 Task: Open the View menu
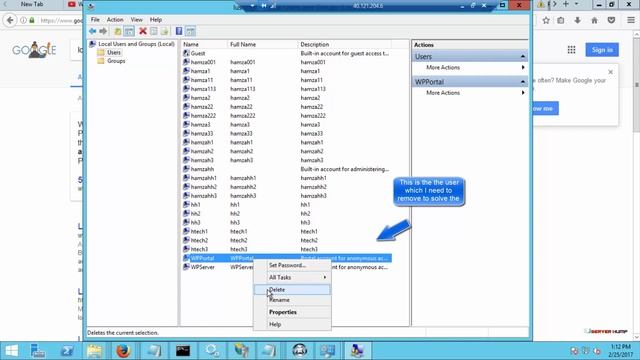137,20
